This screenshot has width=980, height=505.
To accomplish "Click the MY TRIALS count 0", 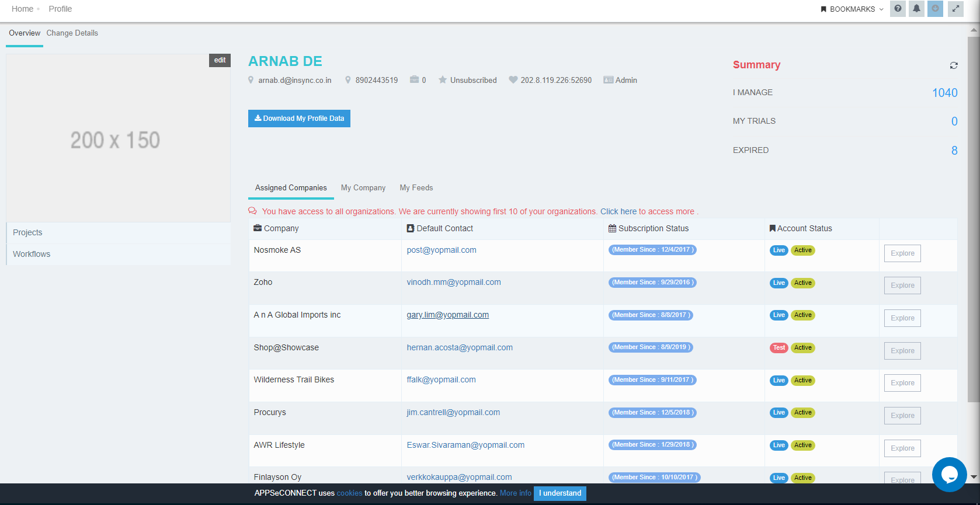I will (954, 121).
